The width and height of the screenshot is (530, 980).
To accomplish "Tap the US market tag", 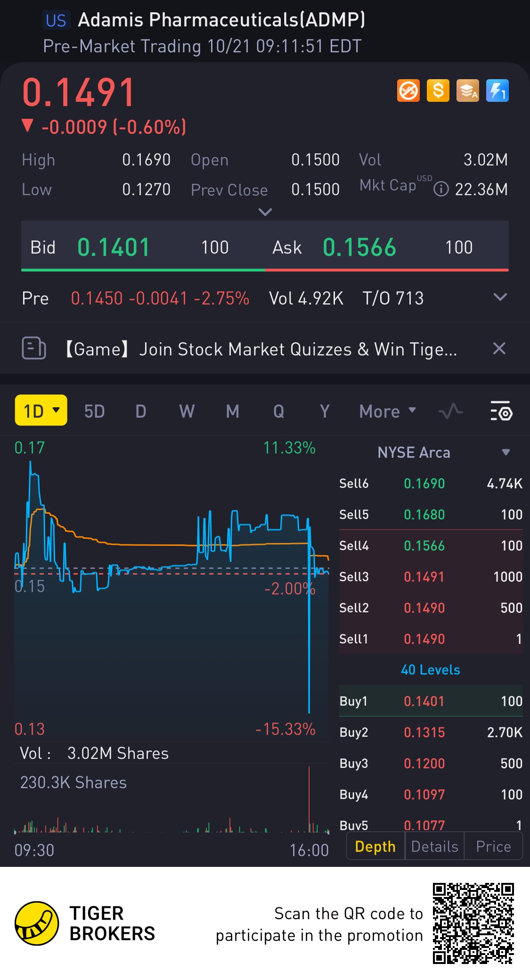I will (x=56, y=20).
